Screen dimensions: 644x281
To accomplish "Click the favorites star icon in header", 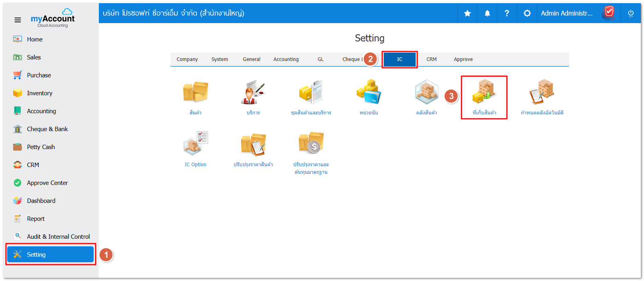I will click(x=467, y=14).
